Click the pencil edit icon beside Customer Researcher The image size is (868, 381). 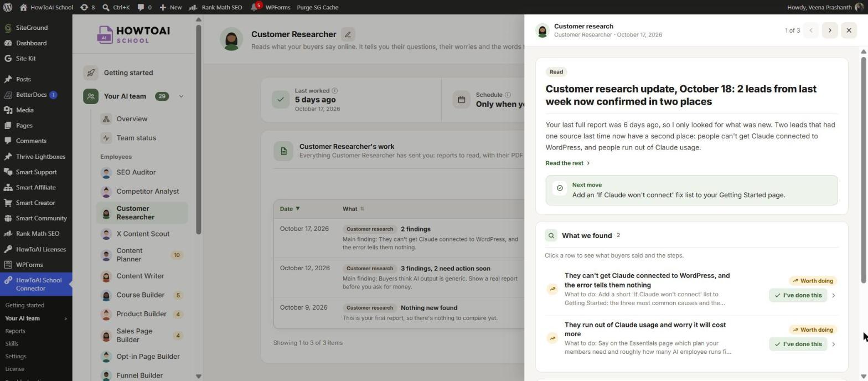coord(348,34)
